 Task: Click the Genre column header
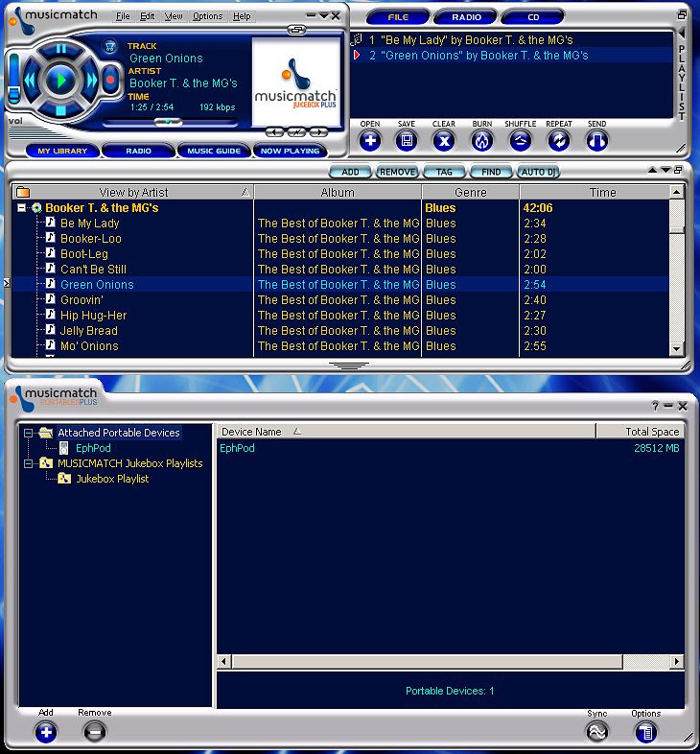(470, 193)
